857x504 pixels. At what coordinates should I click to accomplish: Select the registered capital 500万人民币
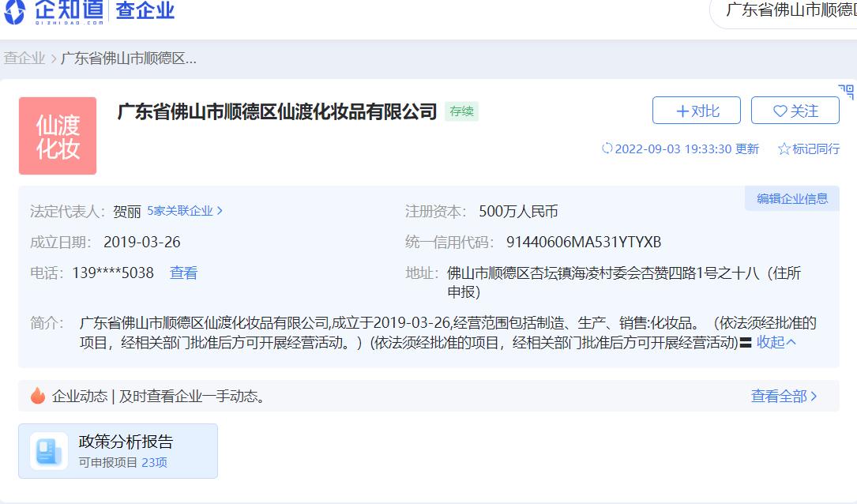coord(518,212)
